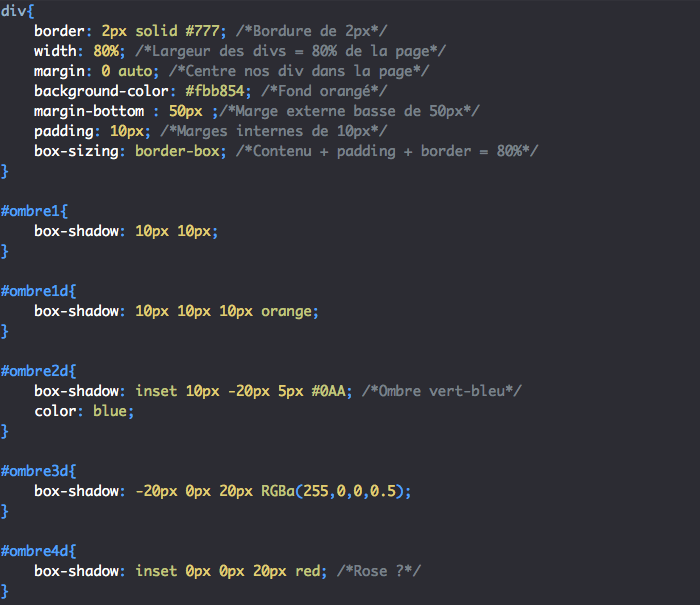
Task: Click the div selector at top
Action: (x=13, y=11)
